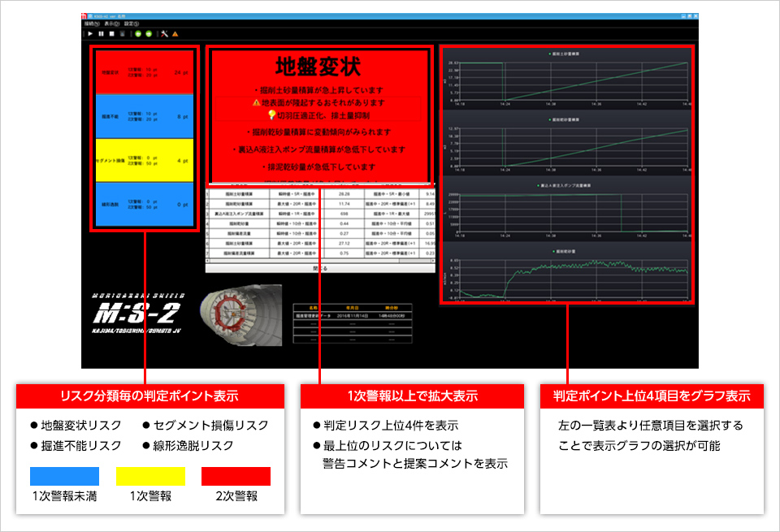Click the bottom graph with noisy line

click(567, 273)
